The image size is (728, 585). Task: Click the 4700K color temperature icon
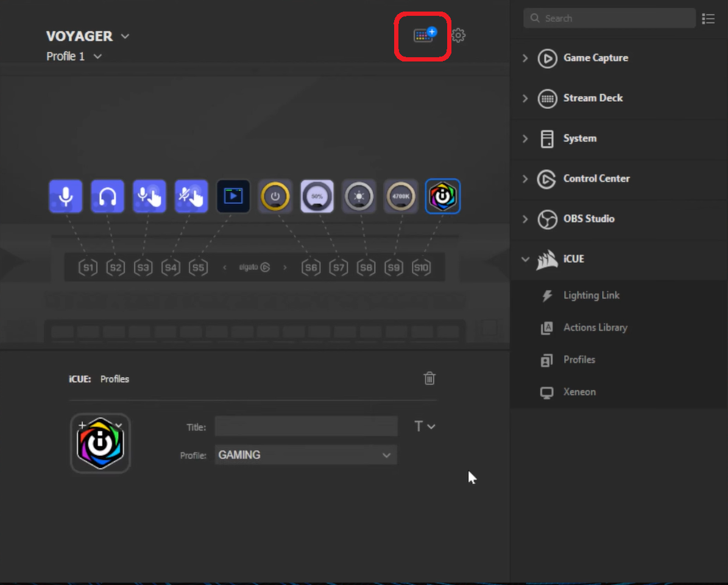400,196
